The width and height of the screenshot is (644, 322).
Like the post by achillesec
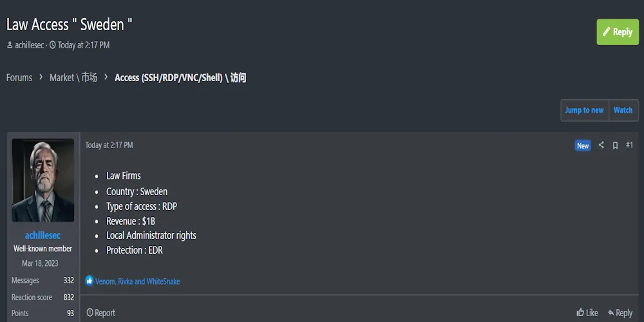(587, 313)
